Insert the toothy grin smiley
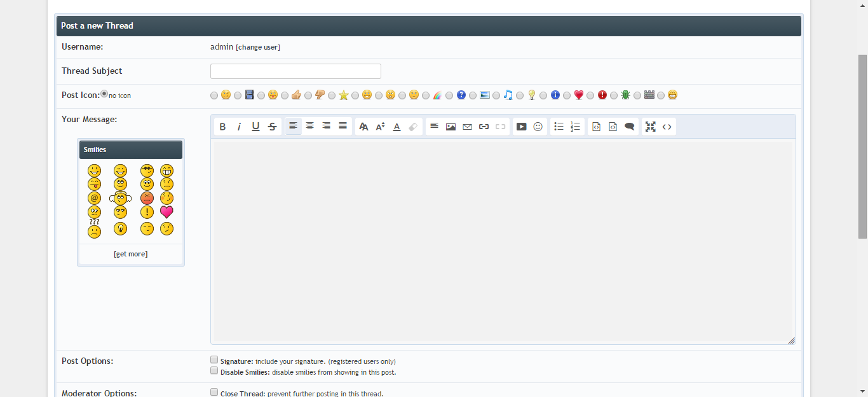Screen dimensions: 868x397 pyautogui.click(x=166, y=171)
